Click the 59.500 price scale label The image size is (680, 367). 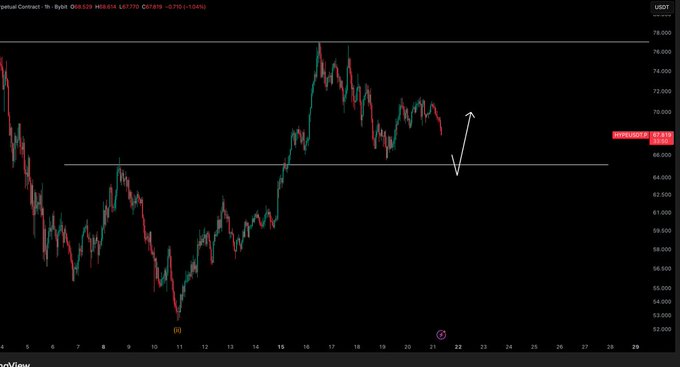click(662, 231)
